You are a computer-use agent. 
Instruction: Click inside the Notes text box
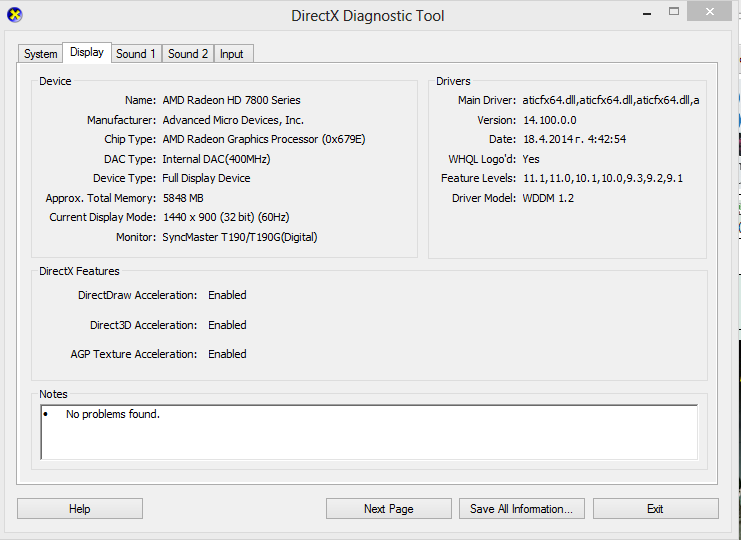(369, 432)
